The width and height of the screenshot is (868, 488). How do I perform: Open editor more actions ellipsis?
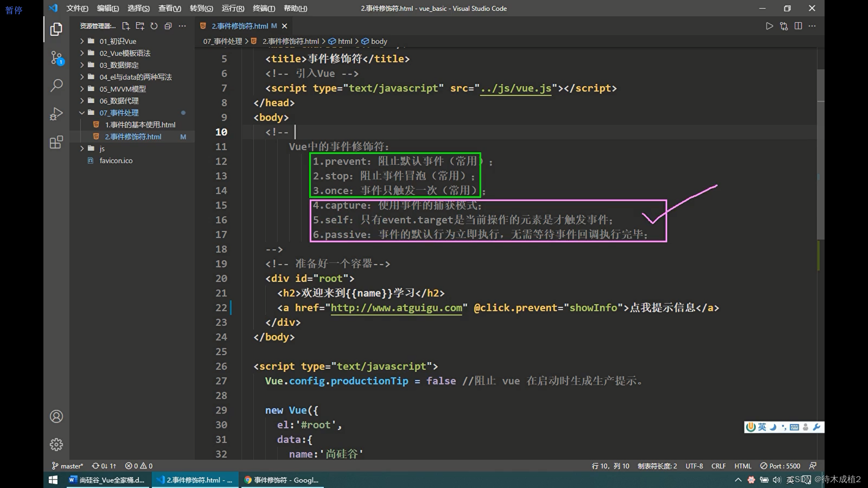coord(812,26)
